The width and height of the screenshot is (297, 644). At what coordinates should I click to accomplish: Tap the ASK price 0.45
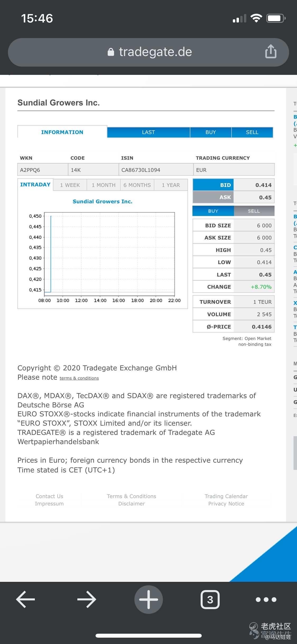265,197
